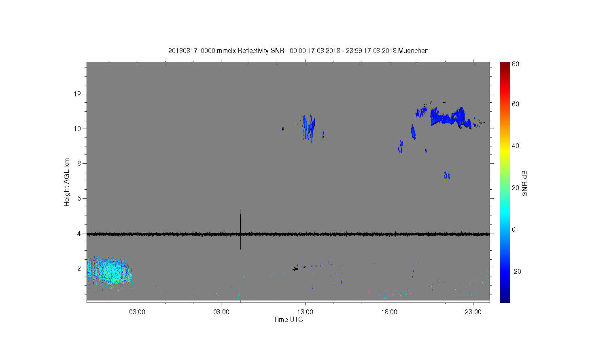This screenshot has width=607, height=364.
Task: Click the 'Height AGL km' axis title
Action: 67,182
